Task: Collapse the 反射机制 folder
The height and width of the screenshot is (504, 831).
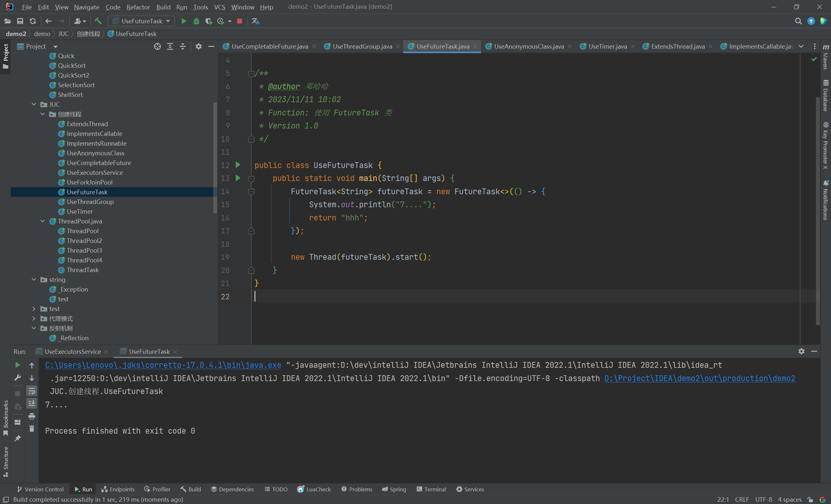Action: pyautogui.click(x=34, y=328)
